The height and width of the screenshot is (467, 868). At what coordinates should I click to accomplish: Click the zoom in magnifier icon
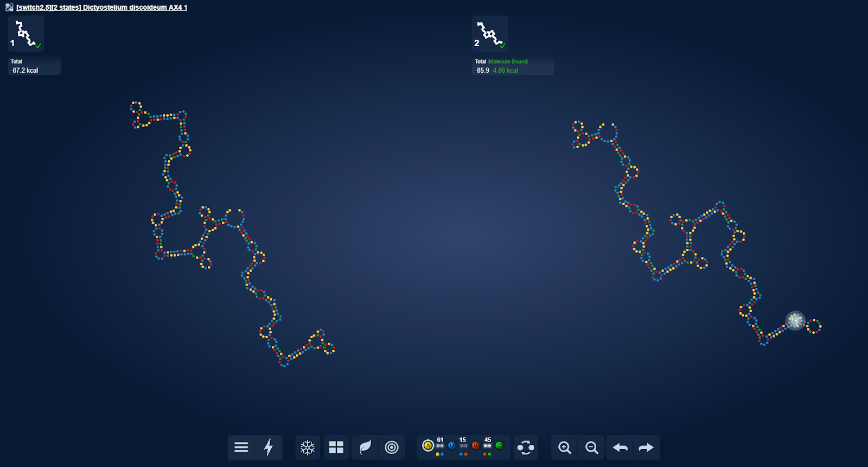[565, 447]
